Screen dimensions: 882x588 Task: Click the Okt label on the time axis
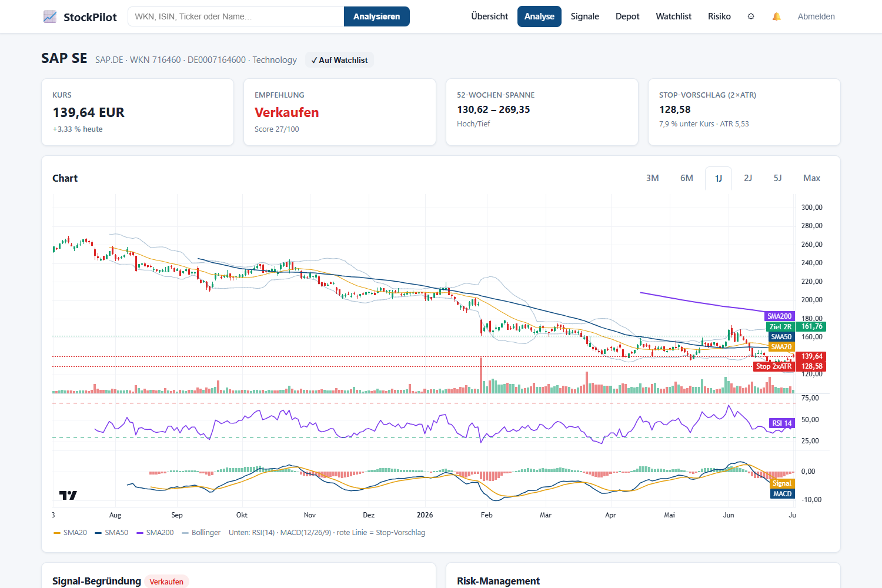coord(242,515)
